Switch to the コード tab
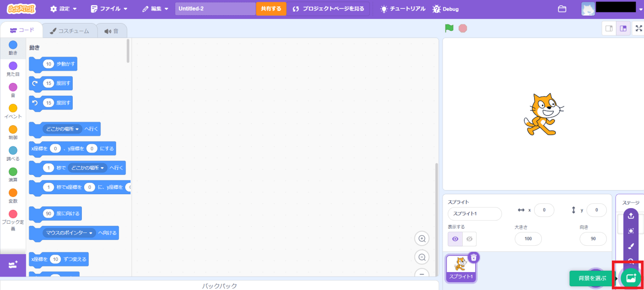644x290 pixels. pyautogui.click(x=22, y=30)
